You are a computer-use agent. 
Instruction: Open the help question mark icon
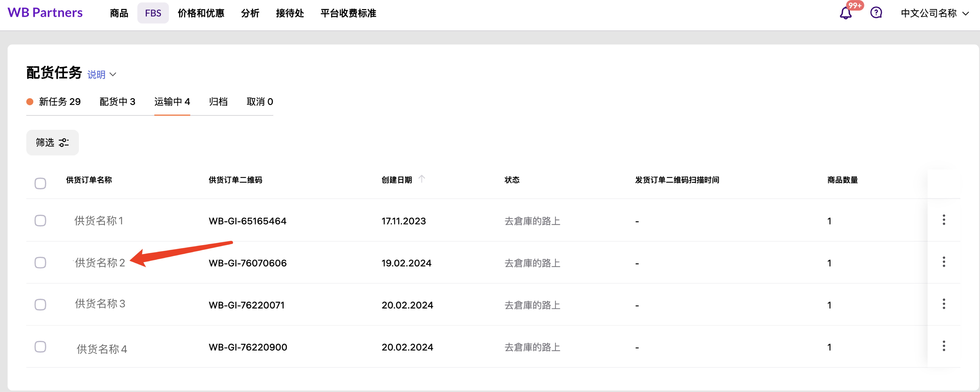[x=876, y=13]
